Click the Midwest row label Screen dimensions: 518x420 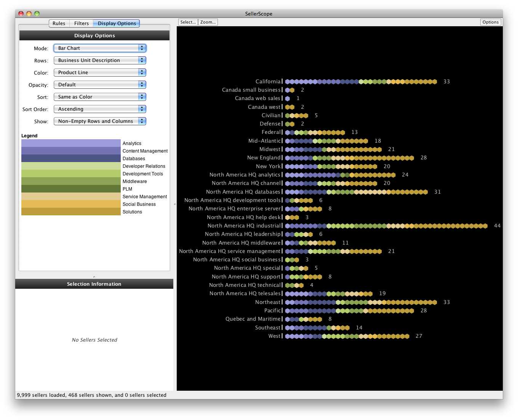(x=270, y=149)
